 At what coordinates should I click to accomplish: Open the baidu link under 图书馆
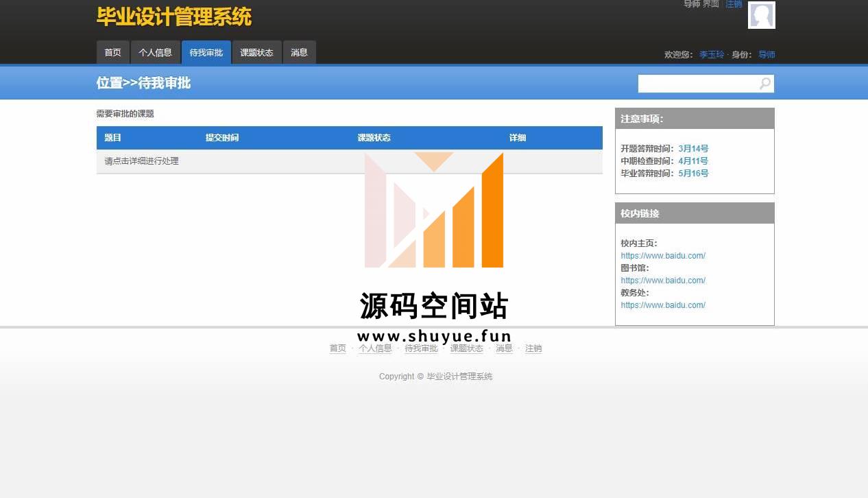(663, 281)
